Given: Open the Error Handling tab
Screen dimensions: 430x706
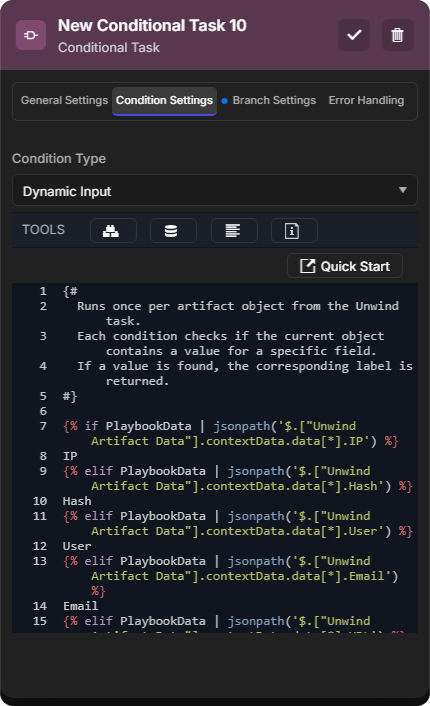Looking at the screenshot, I should coord(366,100).
